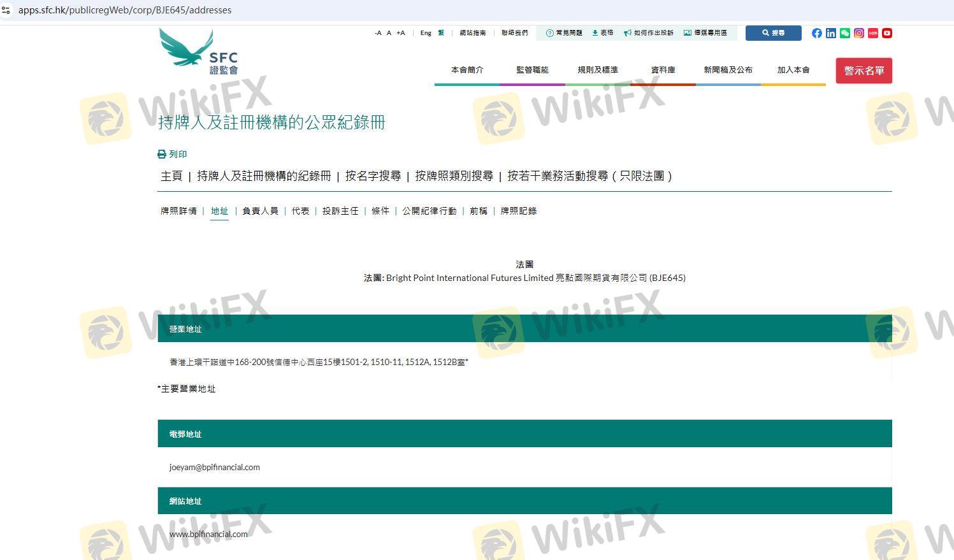Viewport: 954px width, 560px height.
Task: Open 按名字搜尋 search by name
Action: click(373, 176)
